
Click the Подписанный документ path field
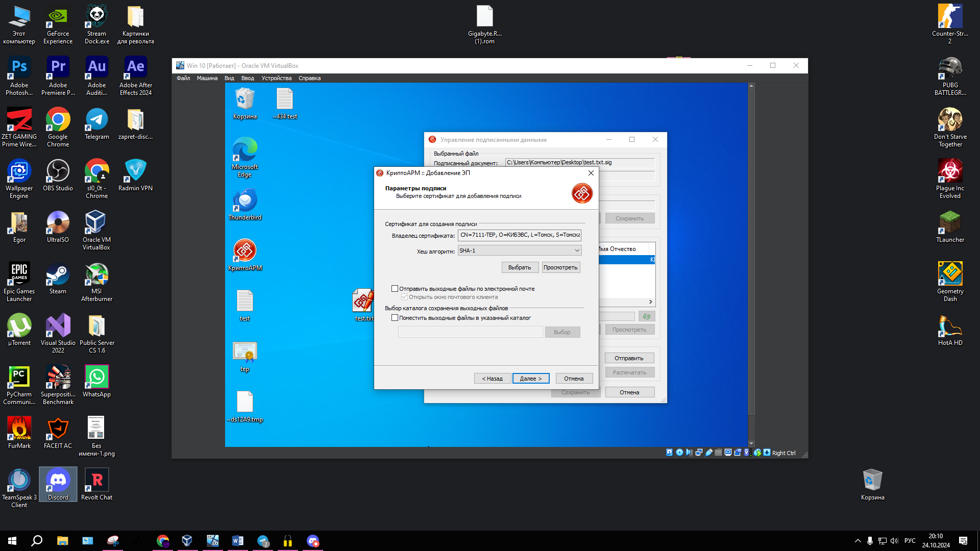point(580,162)
